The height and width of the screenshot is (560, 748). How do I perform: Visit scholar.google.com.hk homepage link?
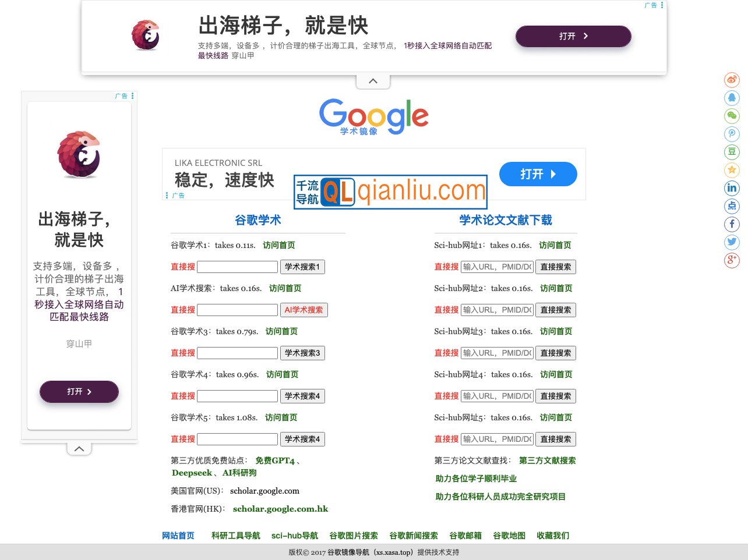point(280,509)
